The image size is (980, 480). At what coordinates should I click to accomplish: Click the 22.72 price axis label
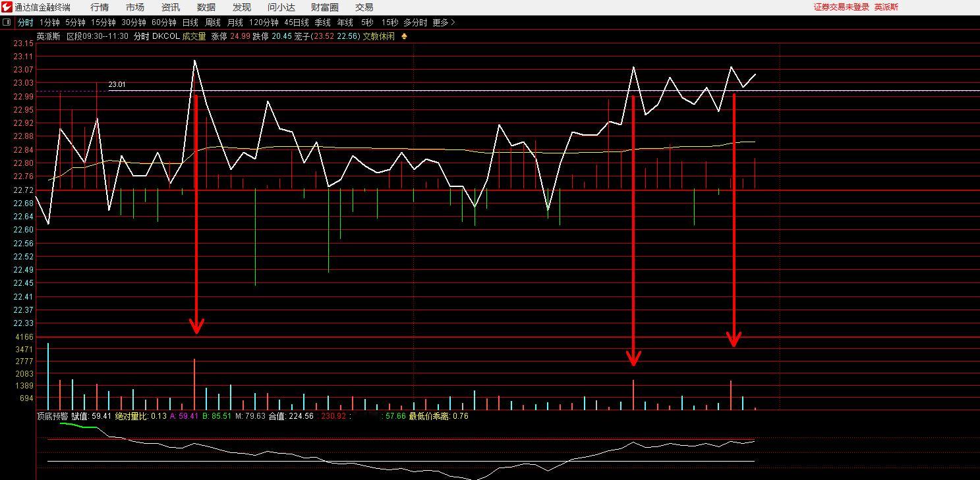[23, 190]
